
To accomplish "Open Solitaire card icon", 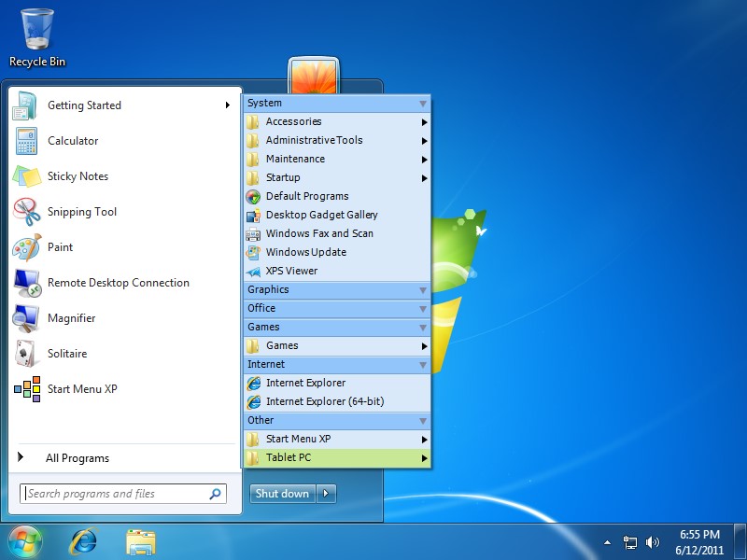I will click(25, 354).
